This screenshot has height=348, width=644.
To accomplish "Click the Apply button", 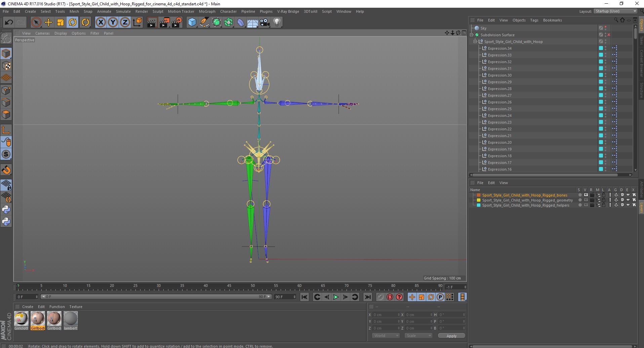I will click(x=451, y=336).
